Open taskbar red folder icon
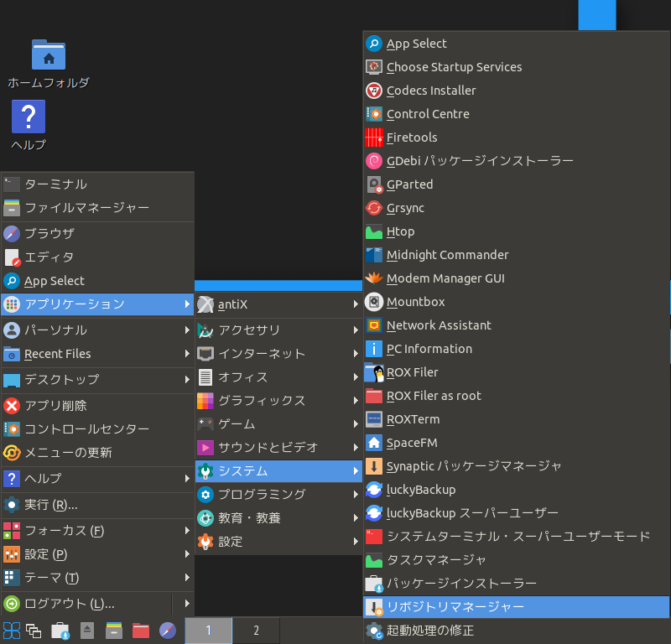The image size is (671, 644). point(141,631)
